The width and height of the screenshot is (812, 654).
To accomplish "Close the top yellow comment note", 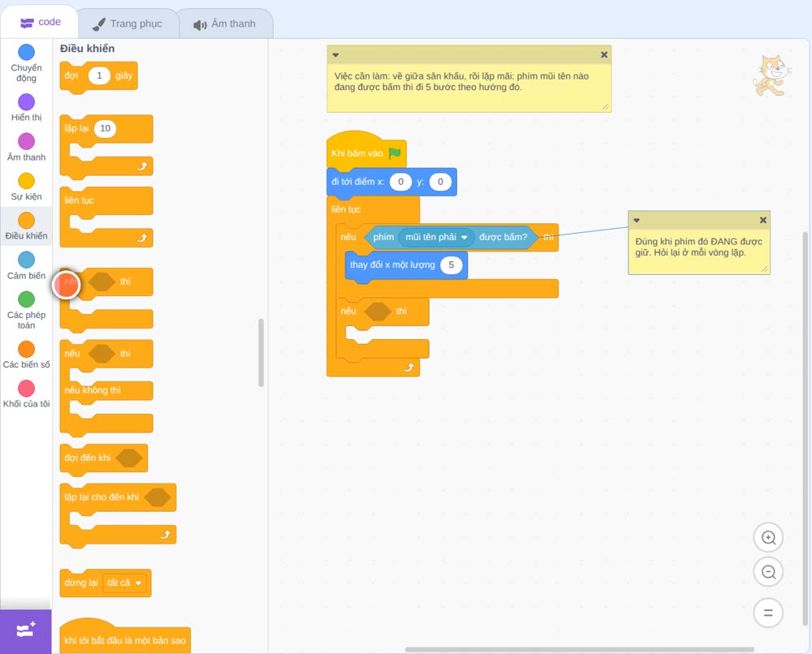I will (x=604, y=54).
